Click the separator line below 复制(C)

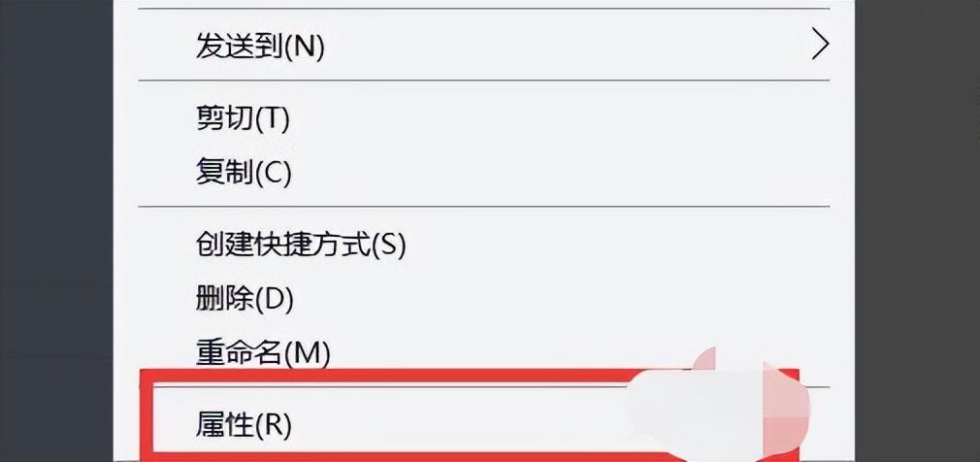tap(482, 206)
